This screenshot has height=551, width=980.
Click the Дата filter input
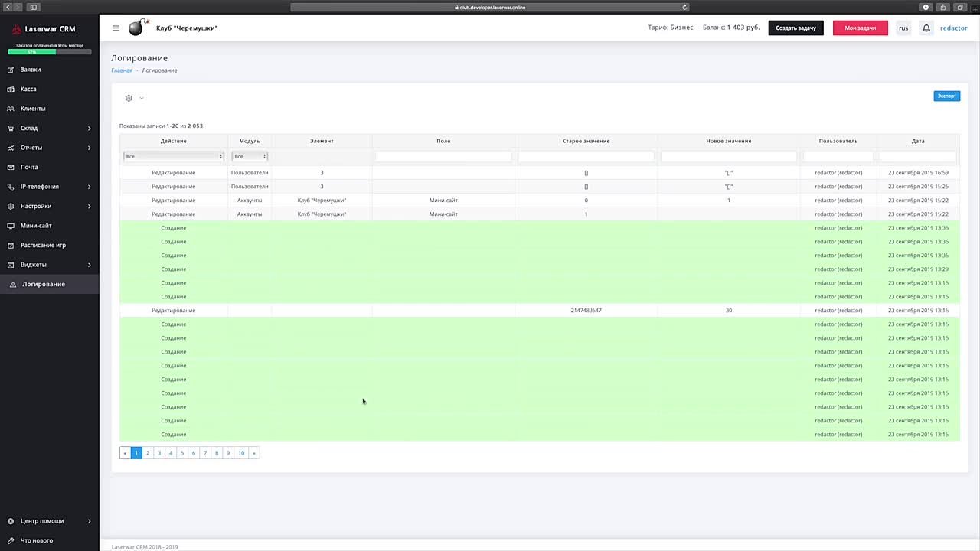(918, 156)
